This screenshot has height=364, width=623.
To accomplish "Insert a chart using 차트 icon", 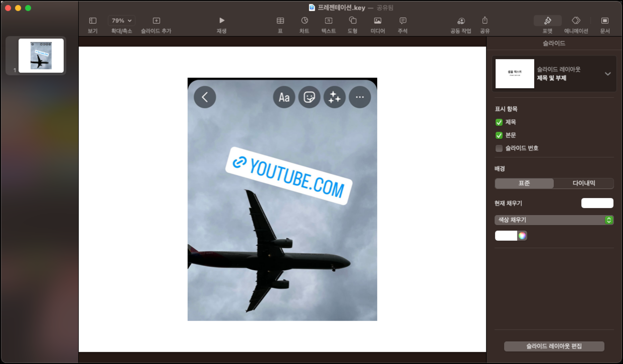I will [x=304, y=21].
